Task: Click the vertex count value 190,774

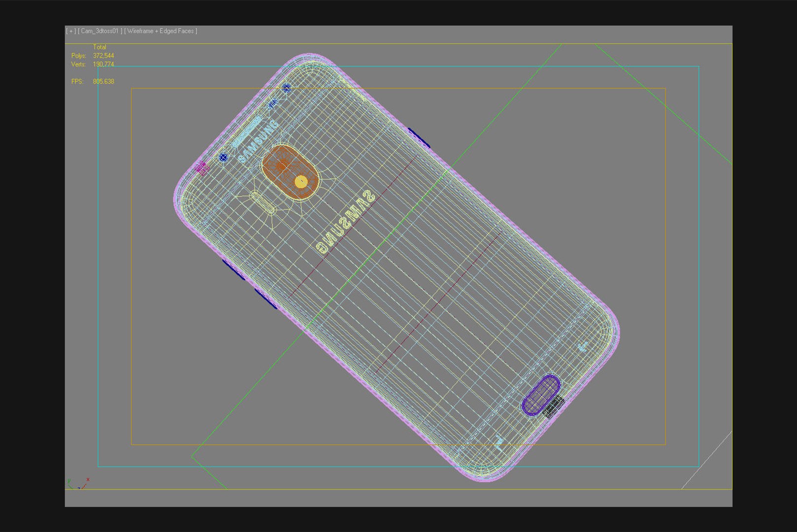Action: (x=103, y=65)
